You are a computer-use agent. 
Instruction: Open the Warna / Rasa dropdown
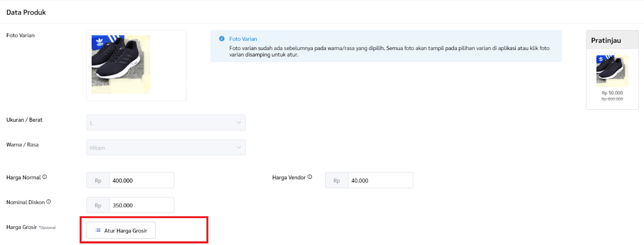[x=166, y=147]
